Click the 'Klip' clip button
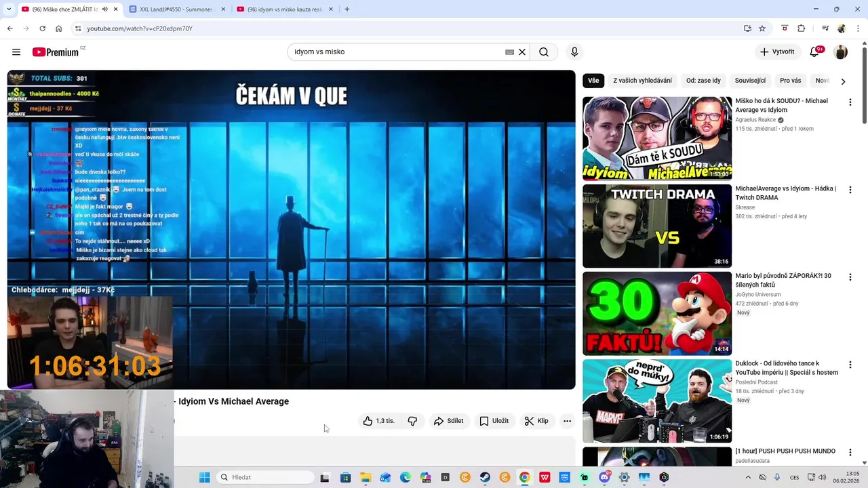Screen dimensions: 868x488 536,421
